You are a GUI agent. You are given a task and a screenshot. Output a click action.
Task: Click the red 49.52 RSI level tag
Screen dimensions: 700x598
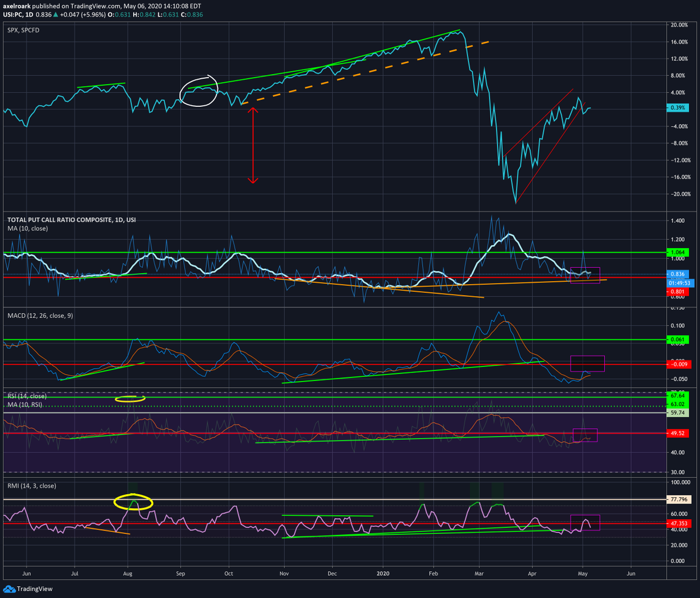point(677,433)
